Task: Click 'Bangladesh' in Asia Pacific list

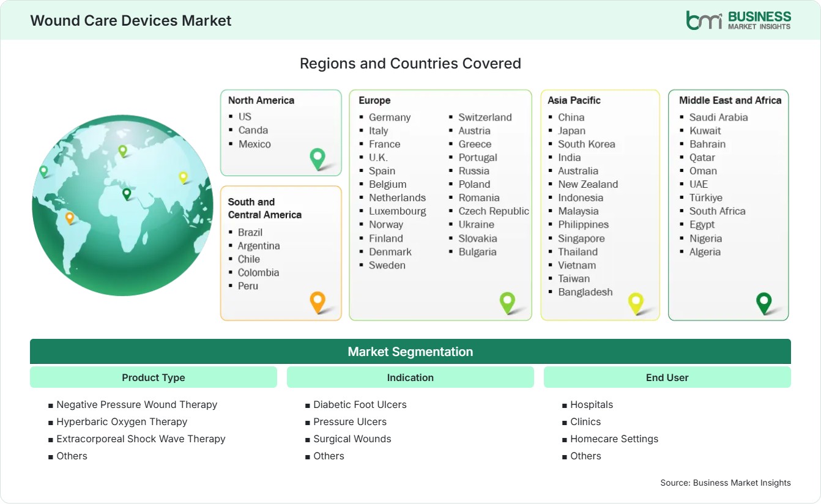Action: coord(585,292)
